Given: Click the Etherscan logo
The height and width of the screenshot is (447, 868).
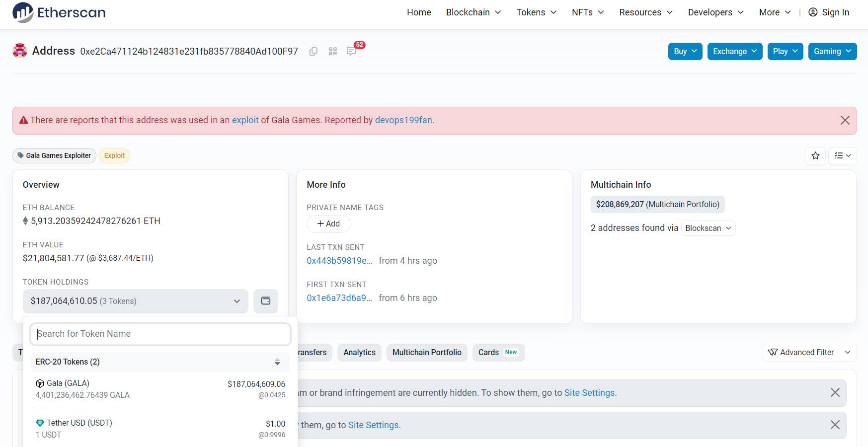Looking at the screenshot, I should coord(59,12).
